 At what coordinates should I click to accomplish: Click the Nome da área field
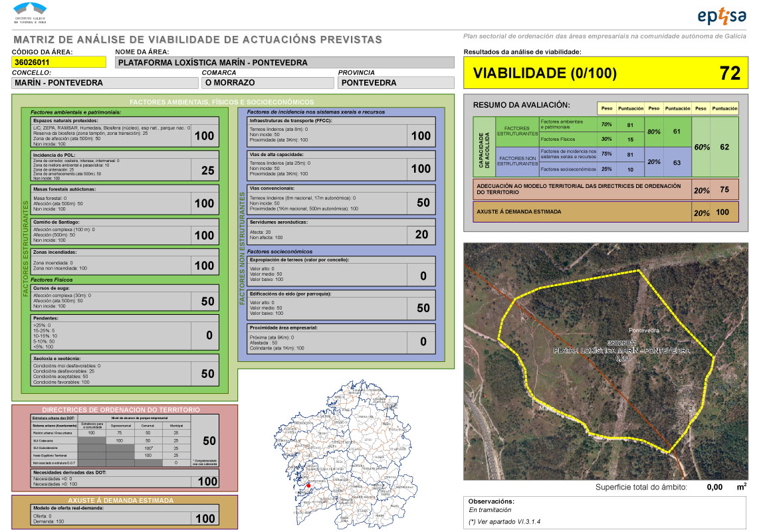pos(284,63)
